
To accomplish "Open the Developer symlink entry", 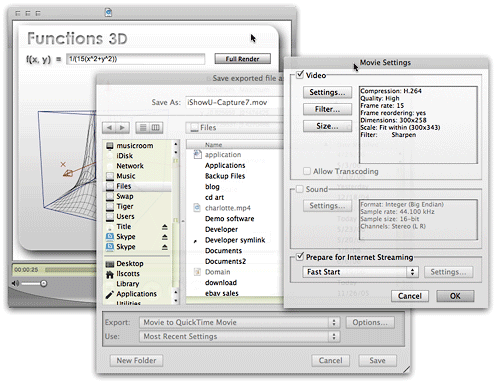I will point(235,240).
